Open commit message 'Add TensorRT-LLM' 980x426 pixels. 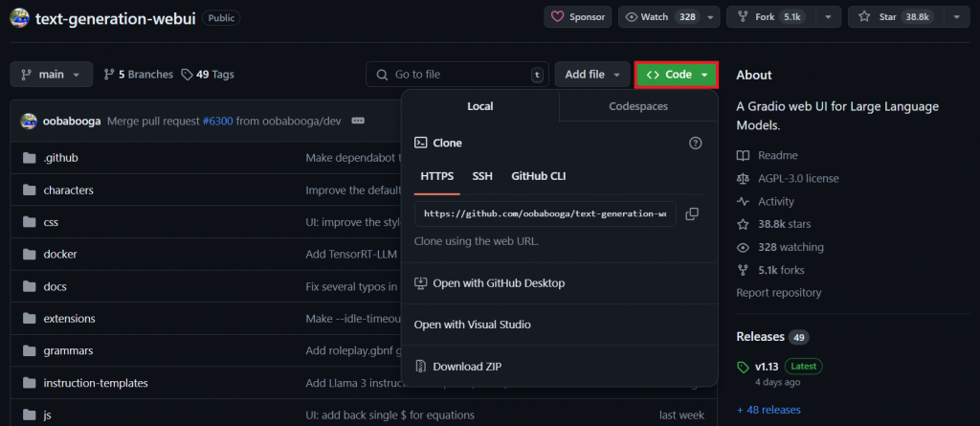point(352,255)
